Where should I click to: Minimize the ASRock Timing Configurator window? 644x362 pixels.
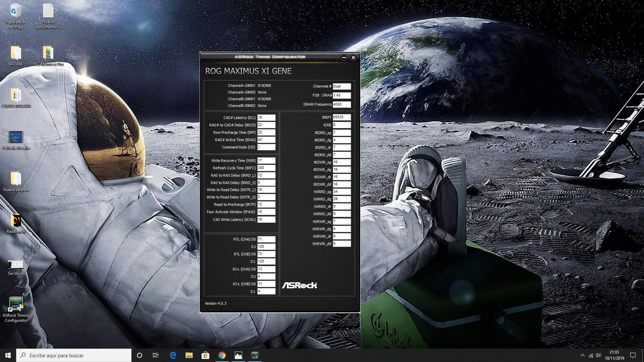[x=344, y=58]
